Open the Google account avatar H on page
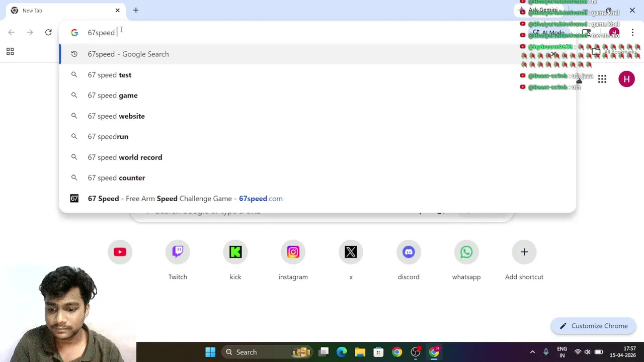The width and height of the screenshot is (644, 362). (x=626, y=79)
